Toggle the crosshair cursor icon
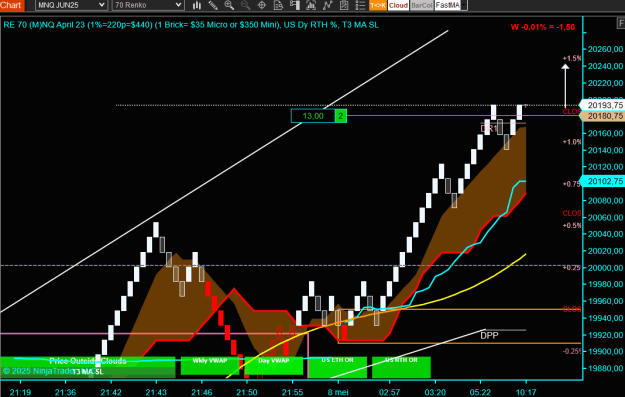Viewport: 625px width, 397px height. pos(262,5)
